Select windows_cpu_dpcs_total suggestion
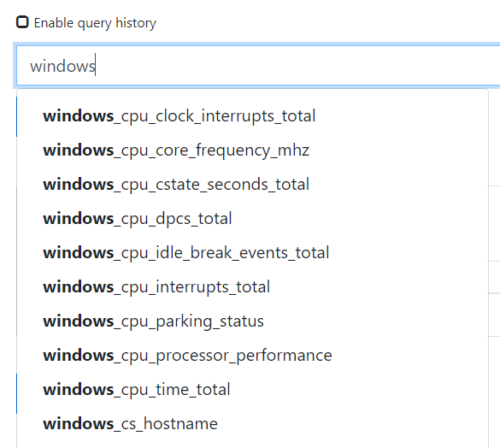Viewport: 500px width, 448px height. 252,218
